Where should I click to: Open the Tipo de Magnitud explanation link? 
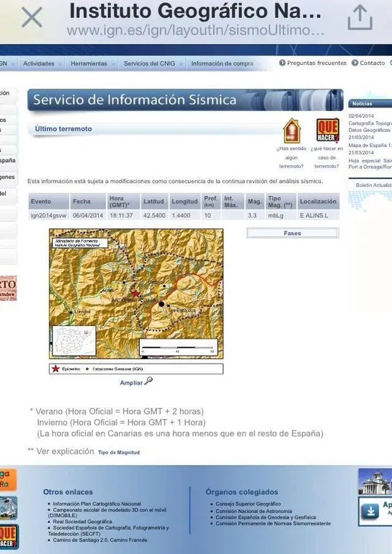[119, 452]
